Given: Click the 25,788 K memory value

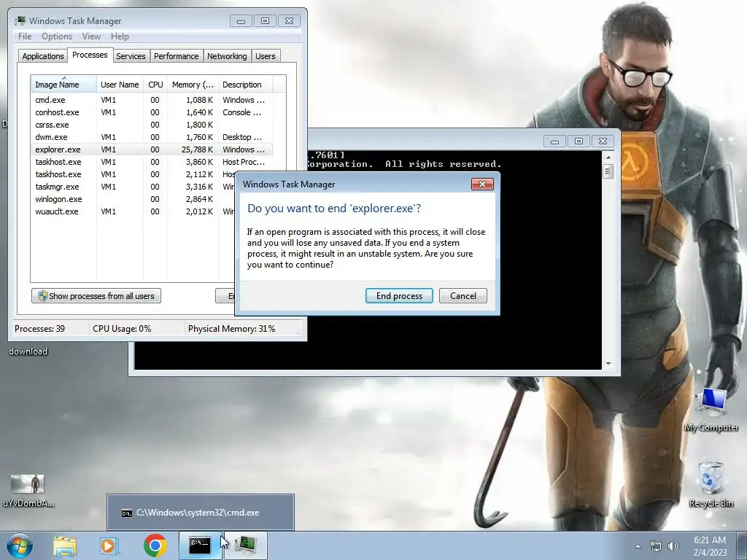Looking at the screenshot, I should (197, 149).
